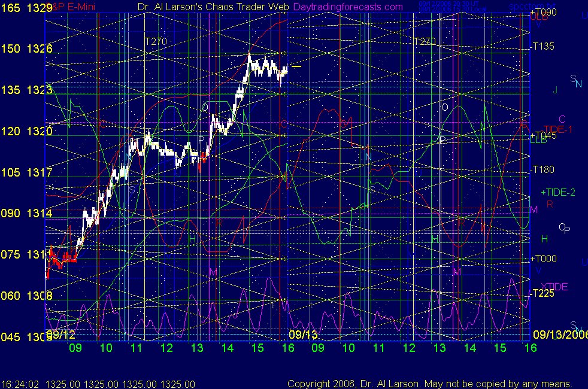Select the "-T180" level label
The image size is (588, 389).
(542, 169)
